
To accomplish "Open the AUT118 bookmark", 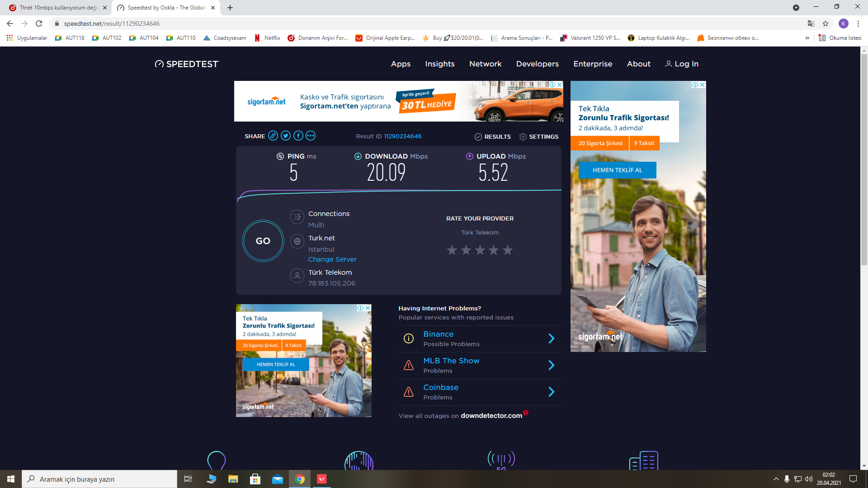I will (70, 38).
